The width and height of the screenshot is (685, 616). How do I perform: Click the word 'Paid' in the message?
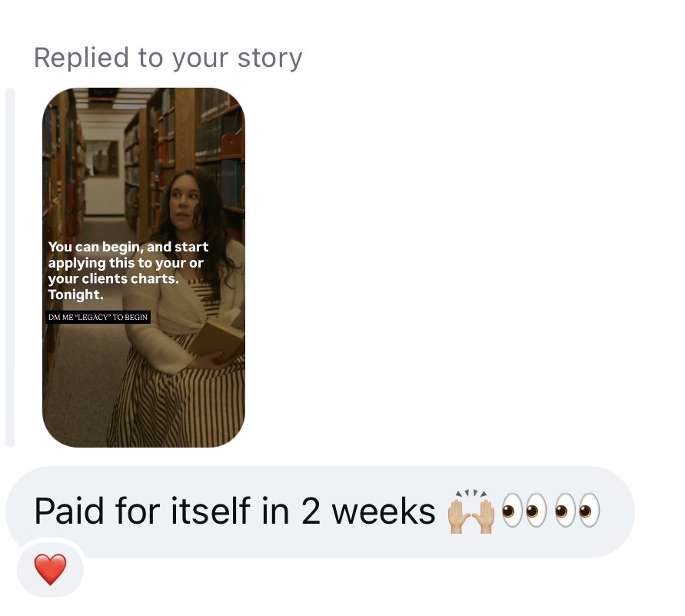click(x=69, y=511)
